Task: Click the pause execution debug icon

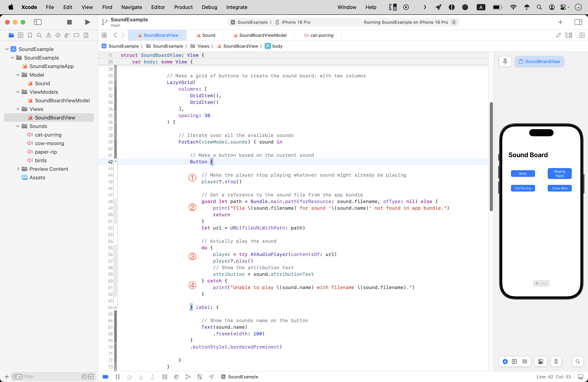Action: point(118,377)
